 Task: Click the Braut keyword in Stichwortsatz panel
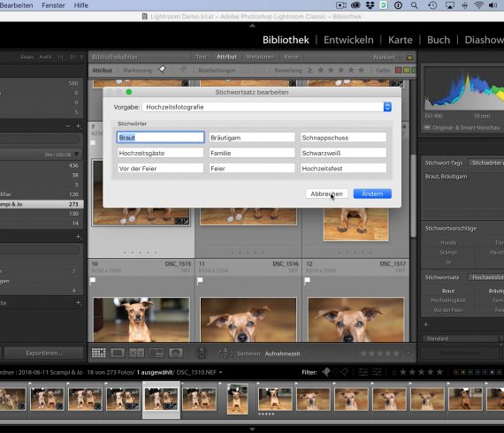448,291
